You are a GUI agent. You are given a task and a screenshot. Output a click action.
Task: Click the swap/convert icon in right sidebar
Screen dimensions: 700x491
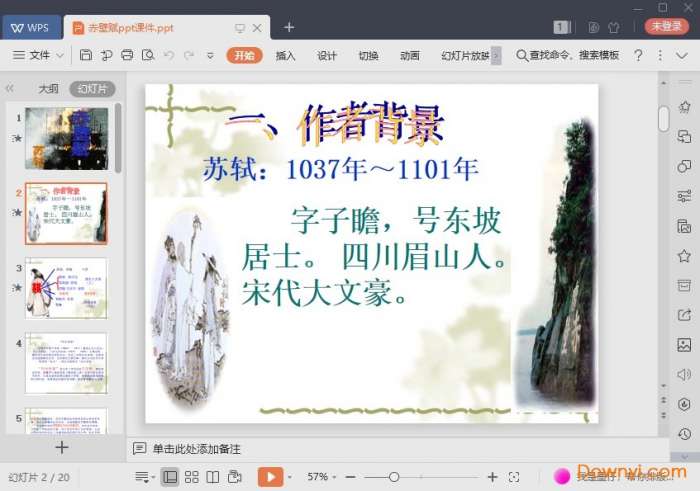tap(684, 136)
